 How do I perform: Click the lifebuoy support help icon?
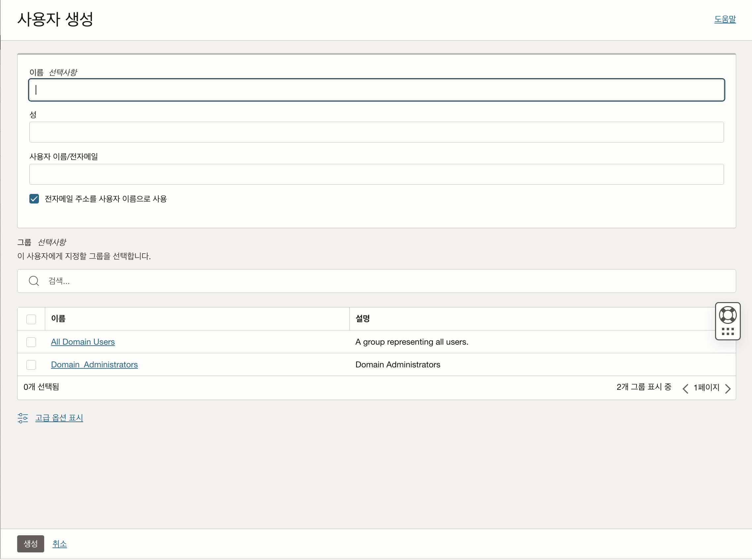pyautogui.click(x=727, y=315)
